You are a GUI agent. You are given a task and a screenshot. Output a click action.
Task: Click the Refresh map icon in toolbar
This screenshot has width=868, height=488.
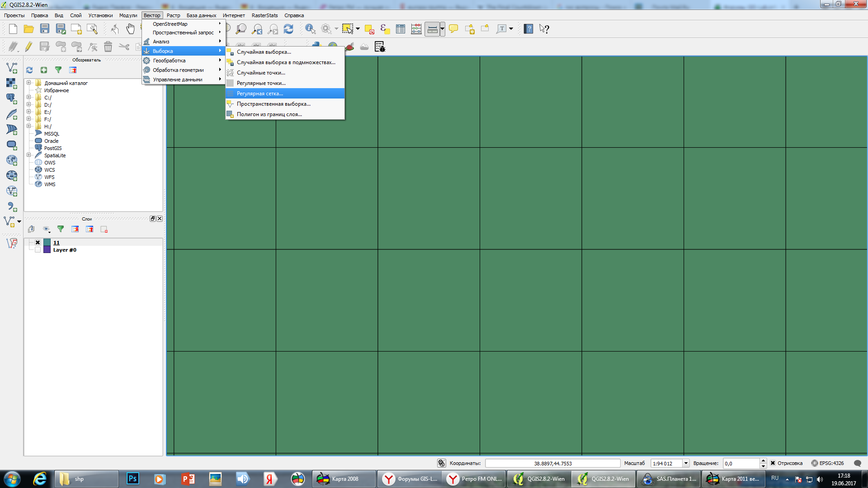click(288, 29)
